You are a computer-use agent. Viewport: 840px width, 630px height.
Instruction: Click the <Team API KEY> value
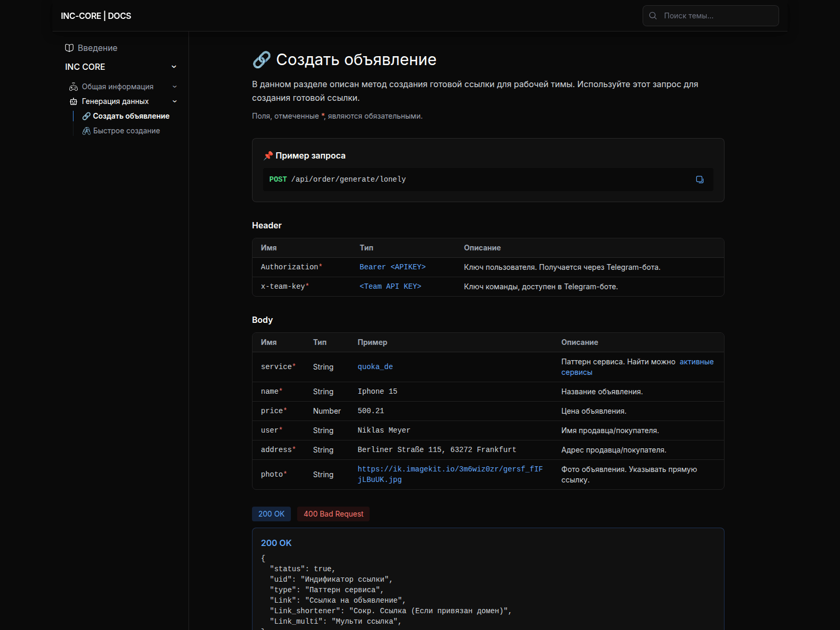tap(390, 287)
